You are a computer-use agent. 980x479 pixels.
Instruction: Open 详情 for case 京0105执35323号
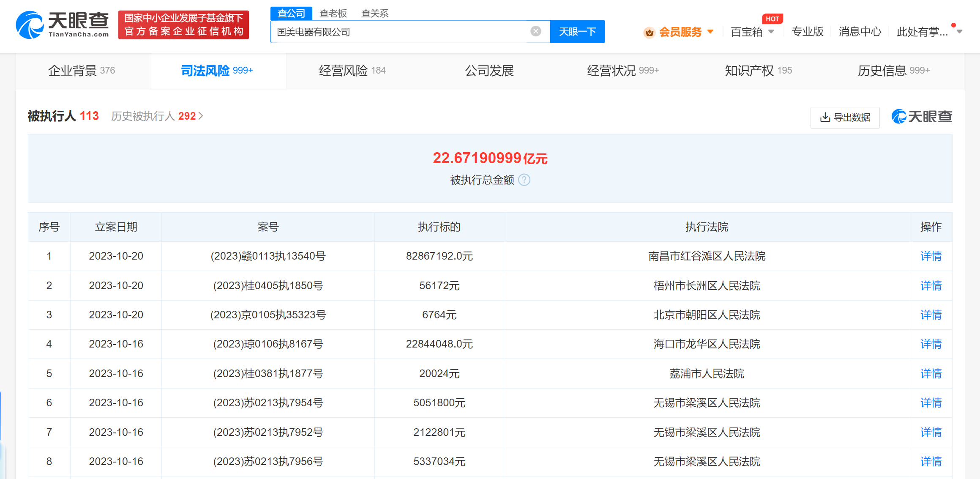pyautogui.click(x=931, y=315)
